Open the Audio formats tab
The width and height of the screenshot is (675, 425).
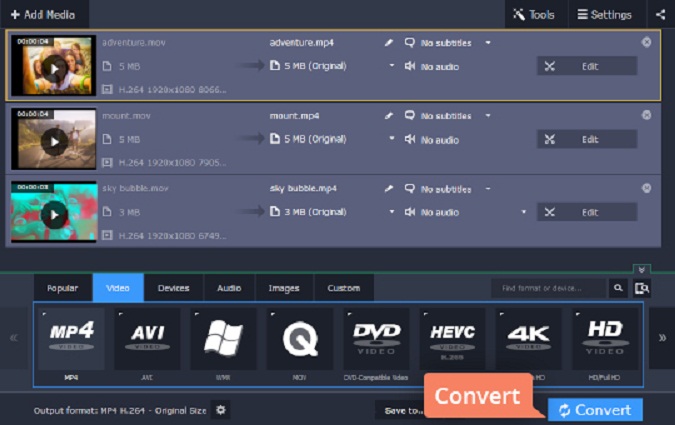click(229, 288)
